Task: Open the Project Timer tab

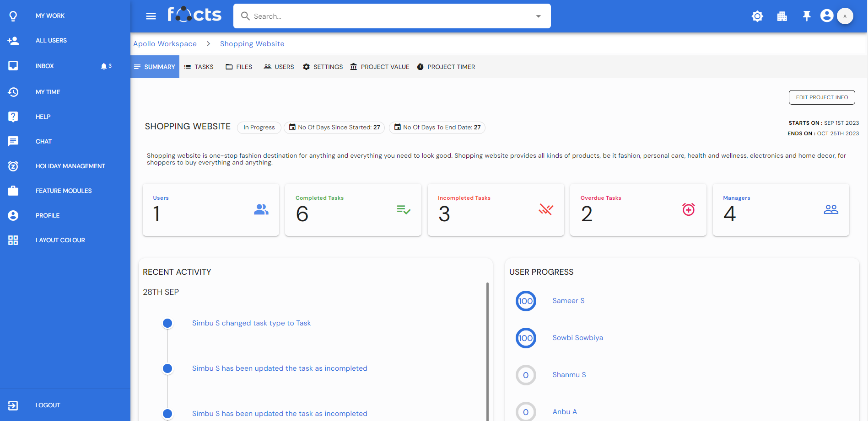Action: (x=446, y=67)
